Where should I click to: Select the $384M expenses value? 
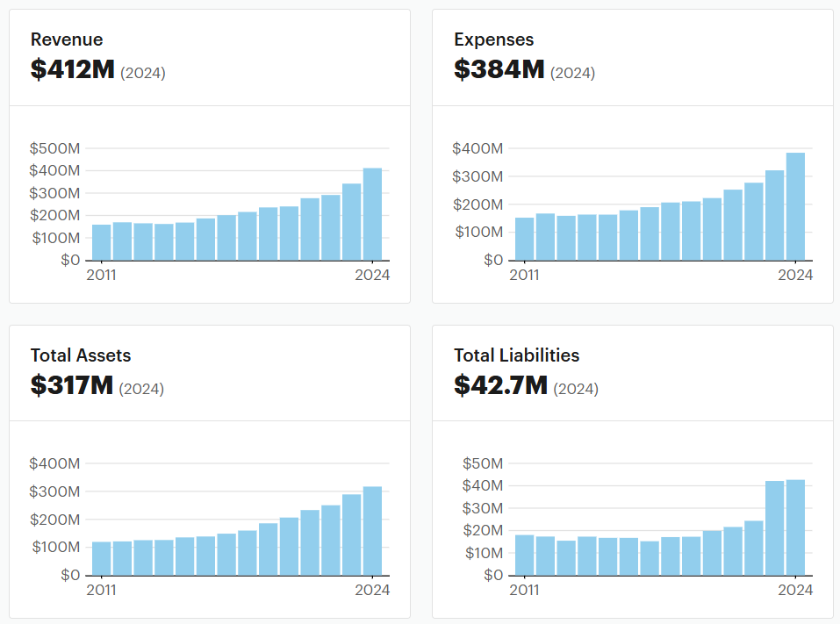click(x=499, y=69)
